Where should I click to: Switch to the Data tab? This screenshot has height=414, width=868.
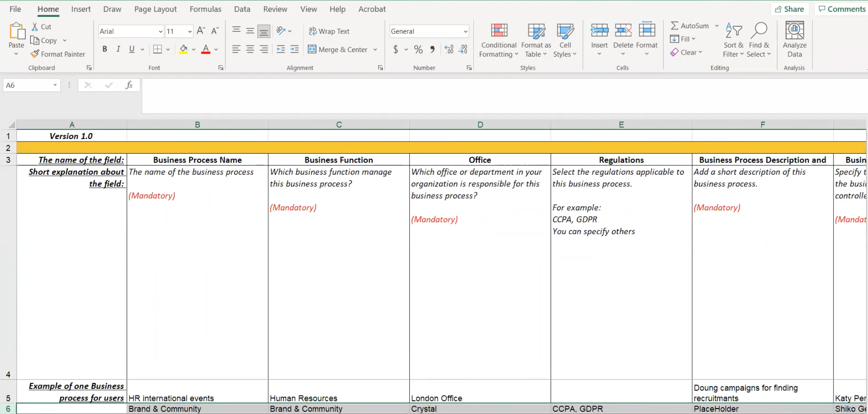point(242,9)
